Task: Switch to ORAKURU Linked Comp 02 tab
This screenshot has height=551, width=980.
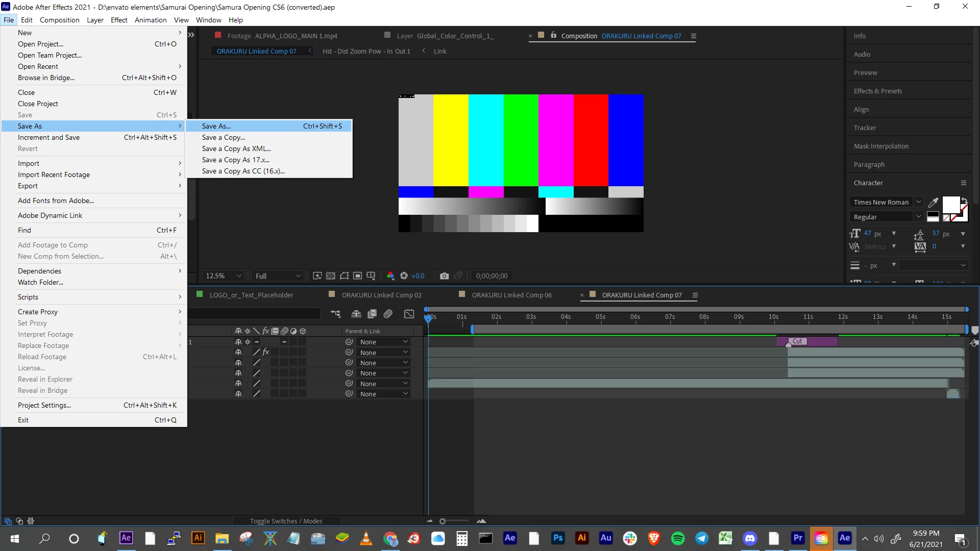Action: pos(381,295)
